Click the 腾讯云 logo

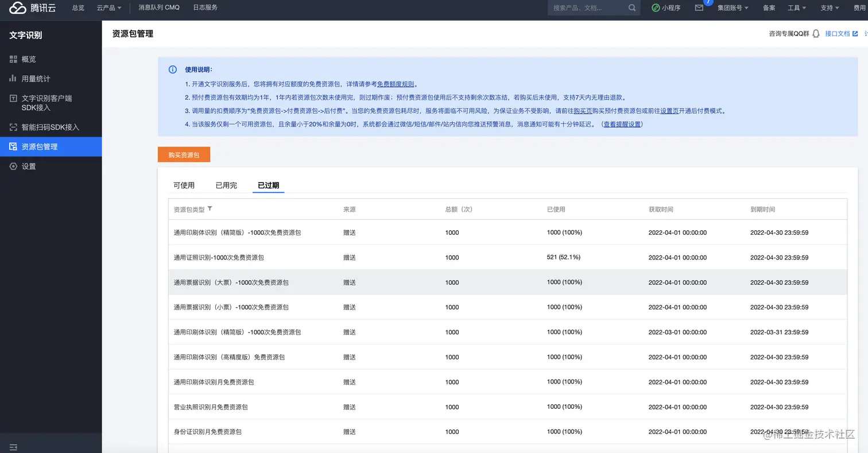pyautogui.click(x=33, y=8)
